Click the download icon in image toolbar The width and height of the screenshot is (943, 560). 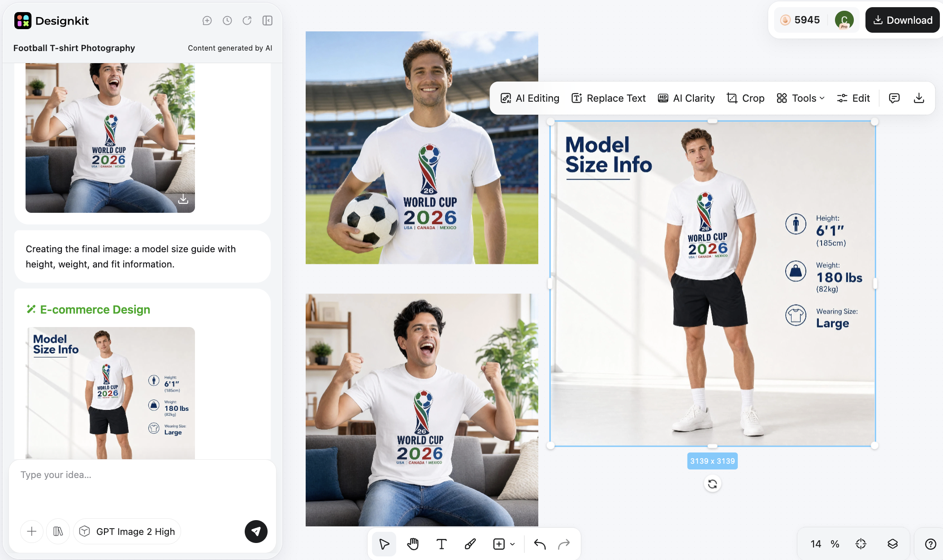pyautogui.click(x=919, y=98)
